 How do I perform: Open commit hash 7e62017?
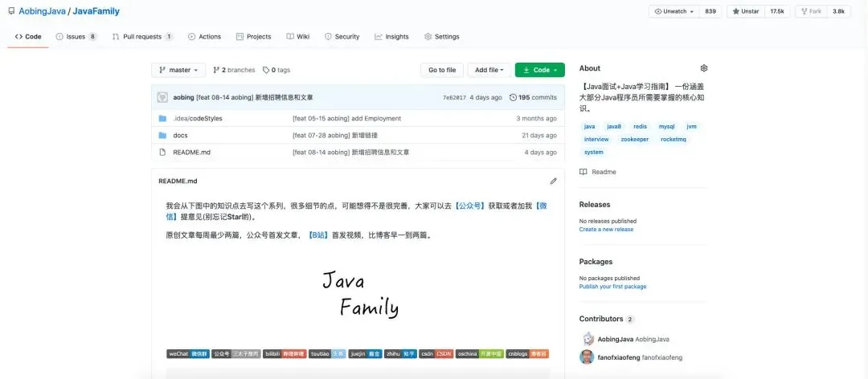454,97
